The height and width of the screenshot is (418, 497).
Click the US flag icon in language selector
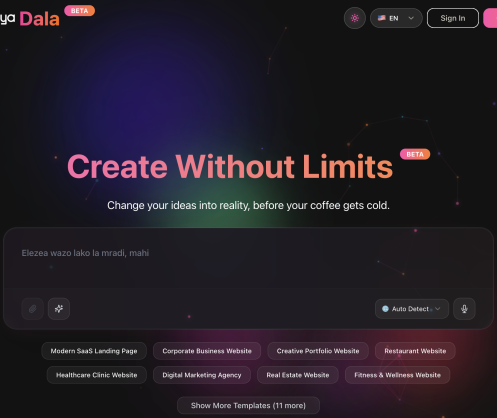point(382,18)
